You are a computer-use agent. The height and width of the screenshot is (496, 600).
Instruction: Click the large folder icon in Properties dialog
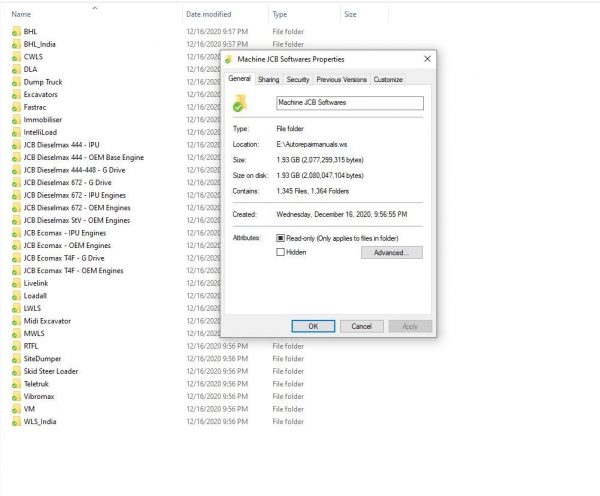tap(240, 103)
